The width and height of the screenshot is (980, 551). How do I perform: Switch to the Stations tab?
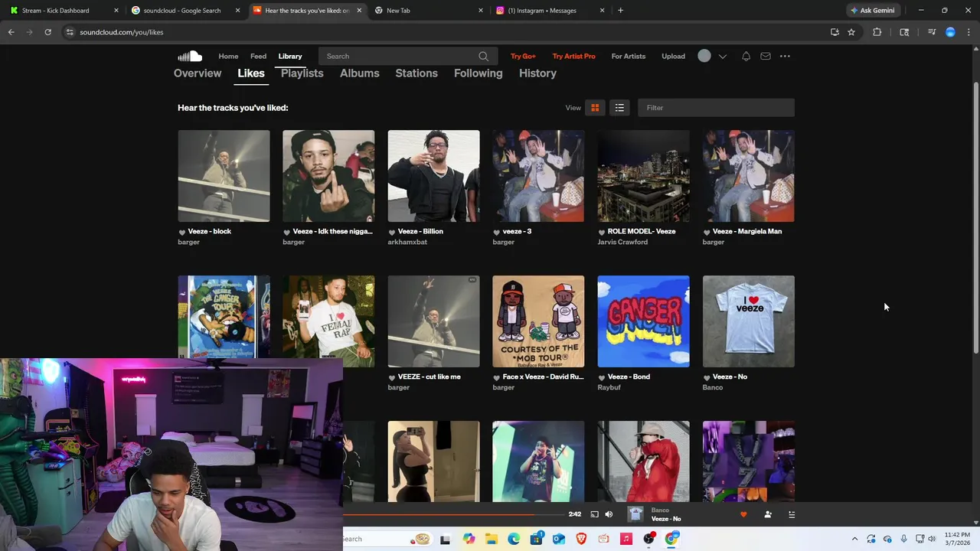point(416,73)
